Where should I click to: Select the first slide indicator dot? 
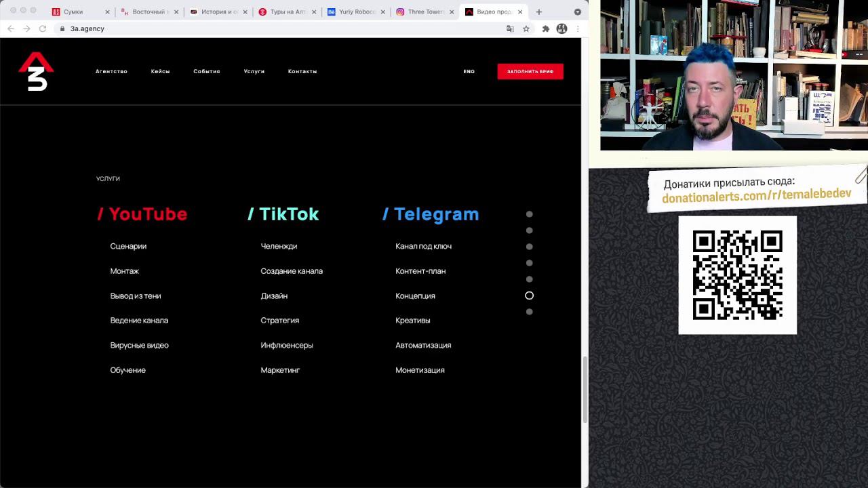pos(530,214)
